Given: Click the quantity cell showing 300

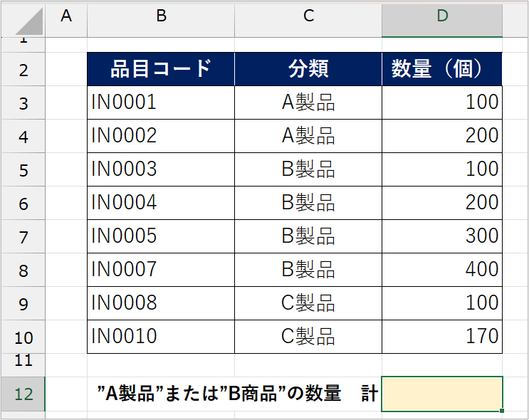Looking at the screenshot, I should click(x=442, y=236).
